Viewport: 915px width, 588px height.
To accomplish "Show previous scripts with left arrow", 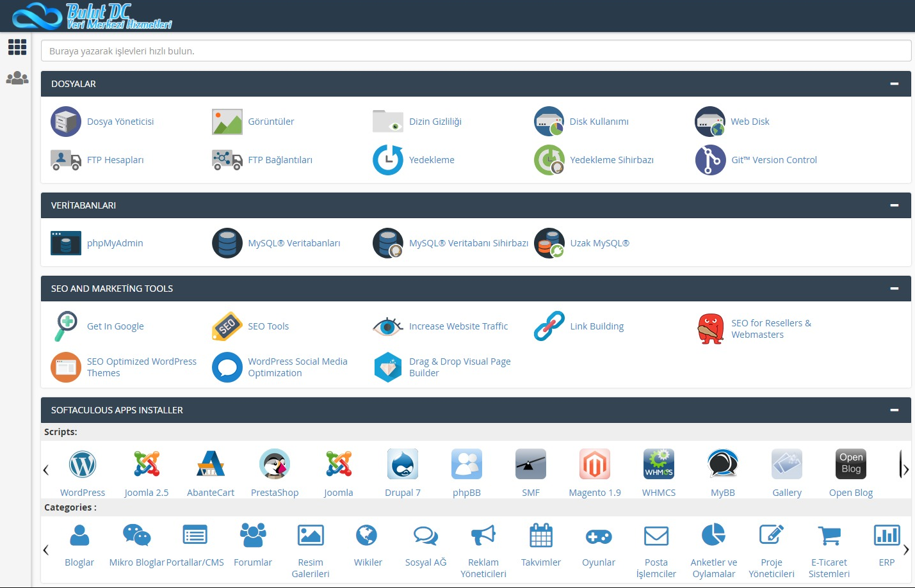I will 45,470.
